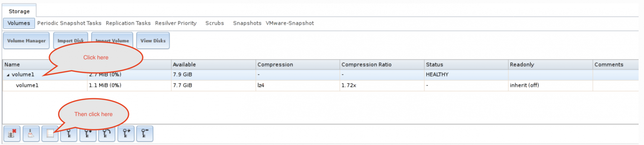The height and width of the screenshot is (145, 644).
Task: Open the Periodic Snapshot Tasks tab
Action: 69,23
